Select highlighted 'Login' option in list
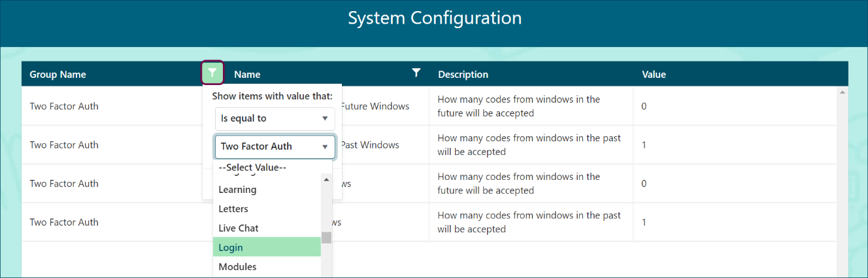This screenshot has height=278, width=868. [267, 247]
